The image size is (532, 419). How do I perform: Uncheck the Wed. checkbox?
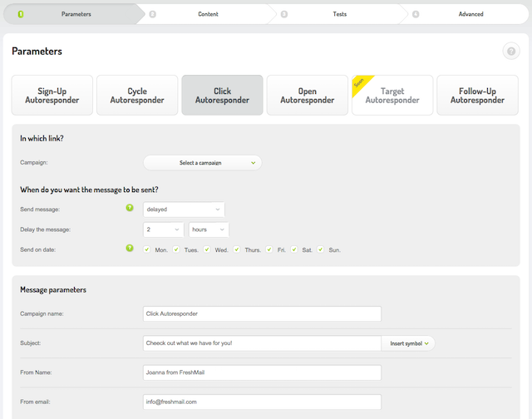pyautogui.click(x=207, y=249)
